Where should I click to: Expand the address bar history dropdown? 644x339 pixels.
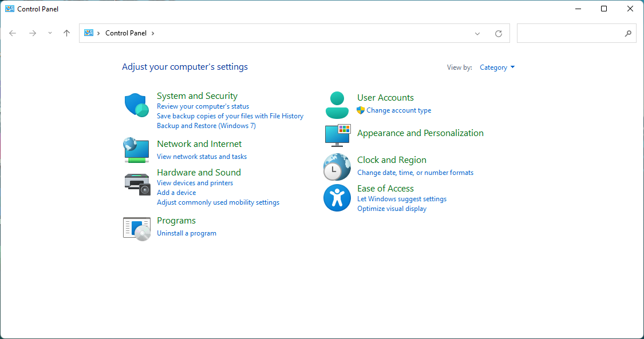pos(477,34)
